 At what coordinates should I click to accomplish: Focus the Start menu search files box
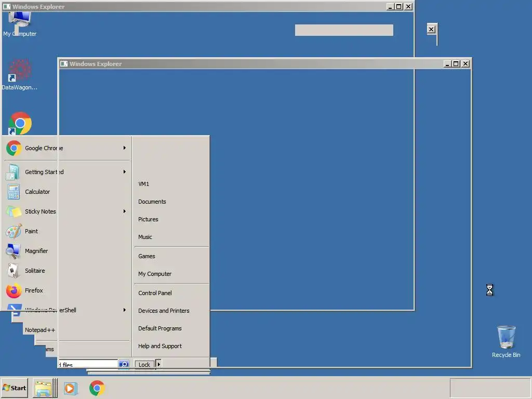click(88, 364)
